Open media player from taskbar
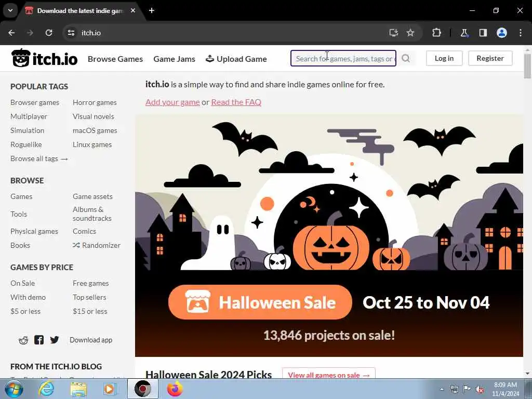Viewport: 532px width, 399px height. click(110, 389)
